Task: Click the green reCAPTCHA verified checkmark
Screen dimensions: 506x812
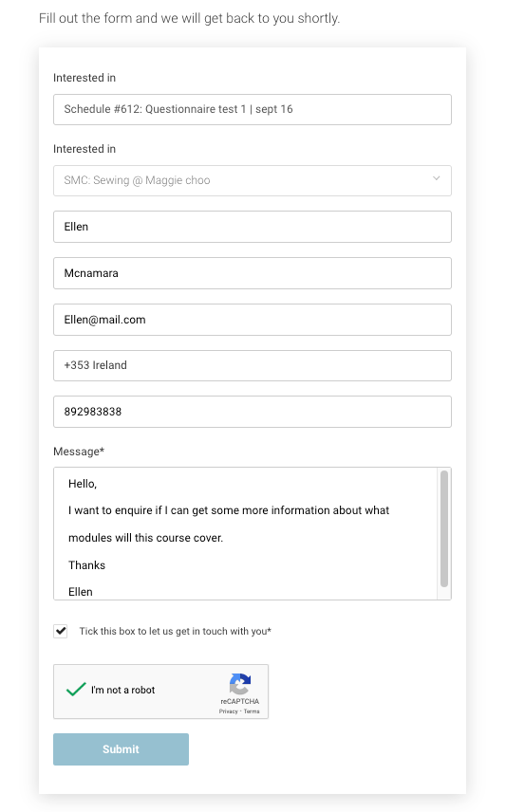Action: (76, 690)
